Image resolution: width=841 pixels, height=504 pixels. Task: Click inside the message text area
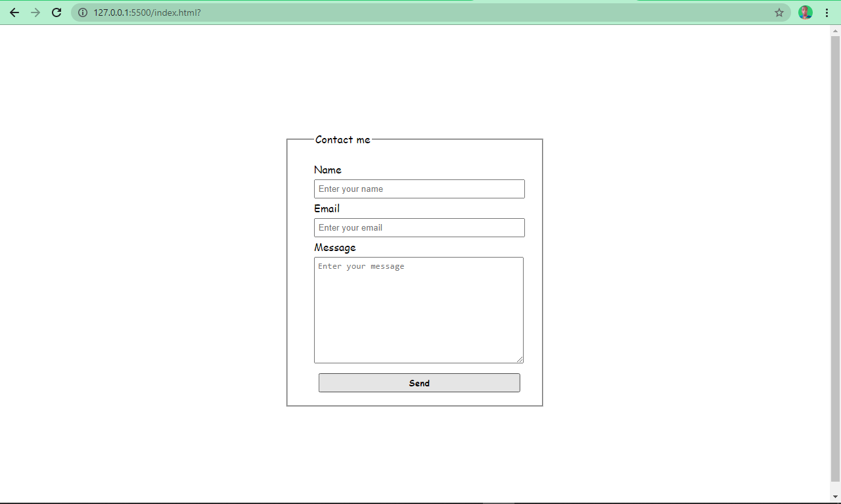click(419, 309)
